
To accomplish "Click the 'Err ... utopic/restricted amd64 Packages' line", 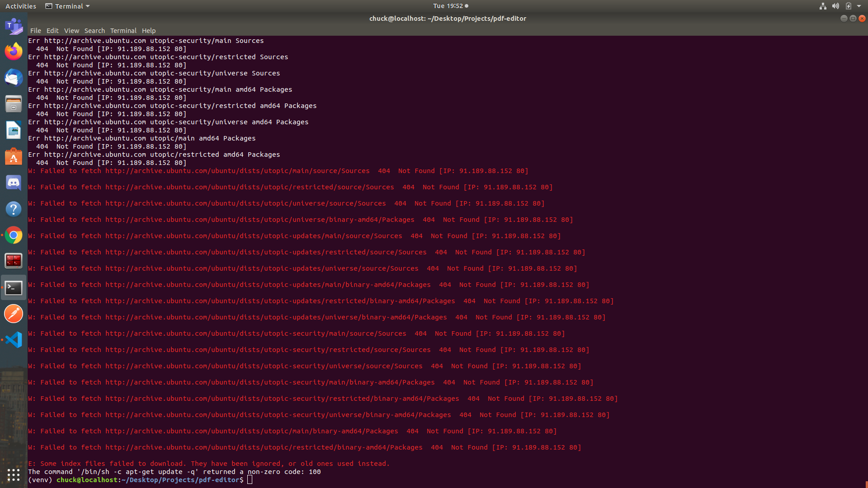I will (154, 155).
